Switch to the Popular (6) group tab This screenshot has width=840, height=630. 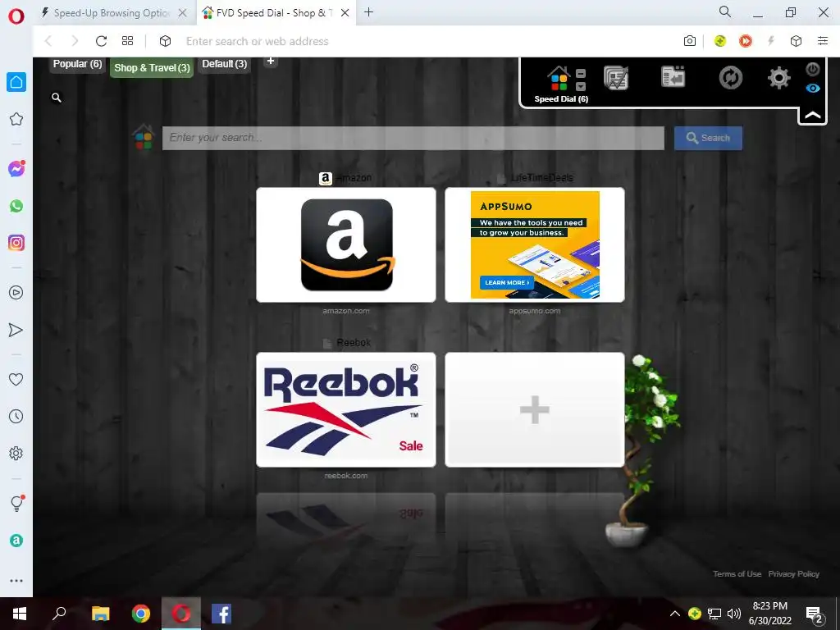[x=77, y=64]
